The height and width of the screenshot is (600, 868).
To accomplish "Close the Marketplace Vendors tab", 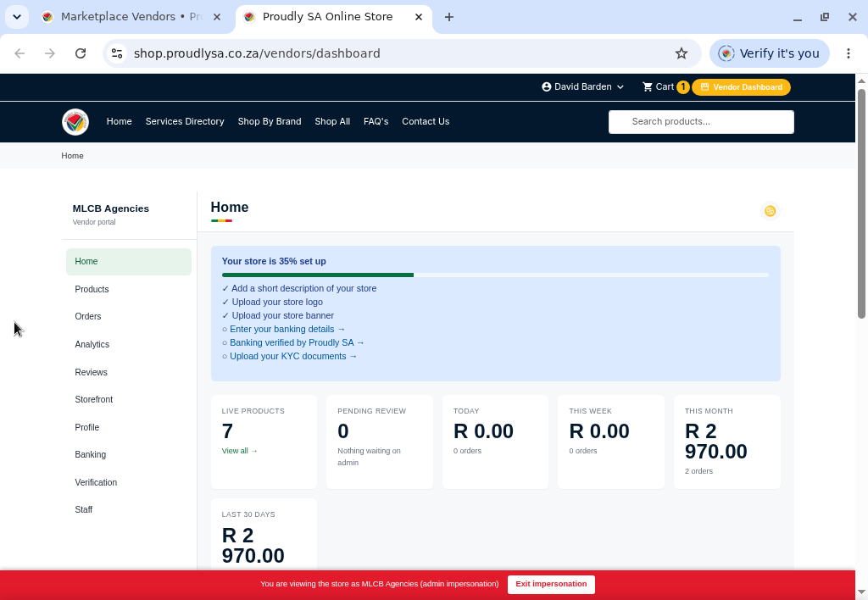I will [217, 17].
